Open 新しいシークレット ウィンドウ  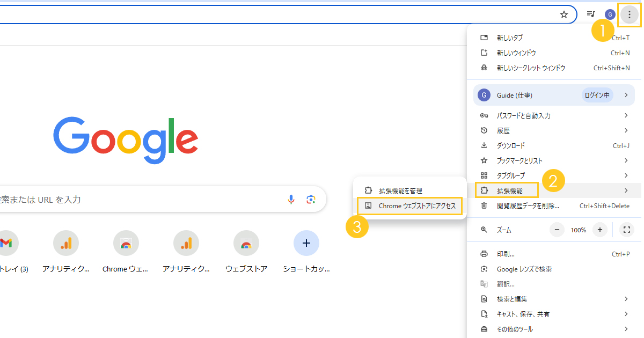coord(554,68)
